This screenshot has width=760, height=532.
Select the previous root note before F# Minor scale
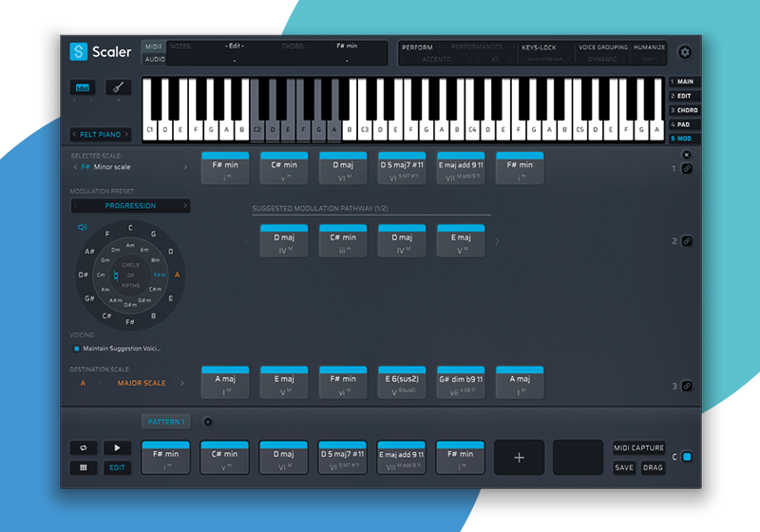tap(75, 166)
